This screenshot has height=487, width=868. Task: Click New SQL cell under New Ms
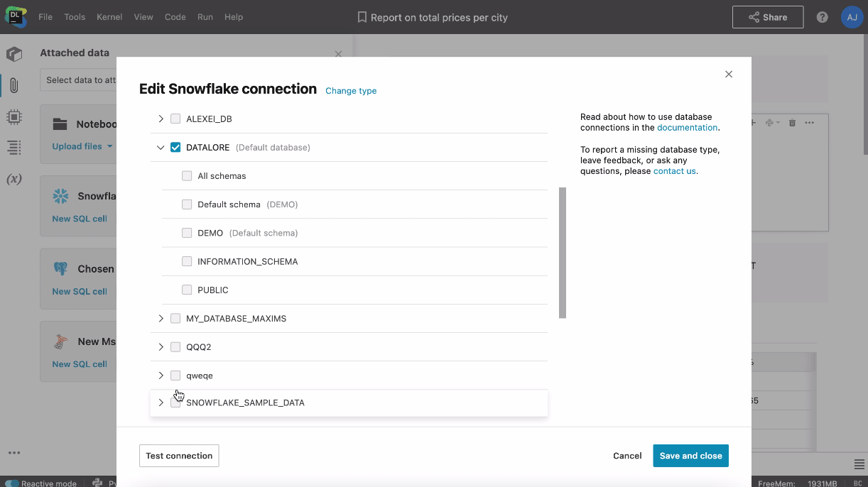(80, 364)
